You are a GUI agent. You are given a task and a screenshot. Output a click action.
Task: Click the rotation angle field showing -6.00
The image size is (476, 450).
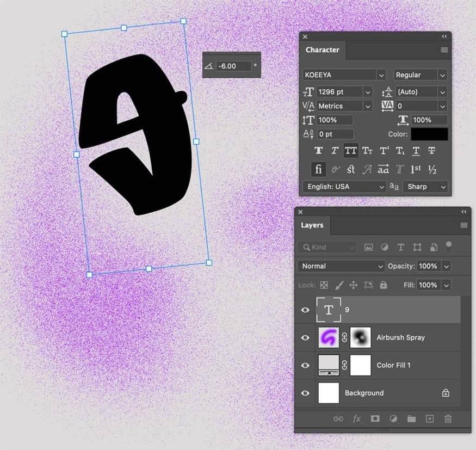(x=233, y=66)
